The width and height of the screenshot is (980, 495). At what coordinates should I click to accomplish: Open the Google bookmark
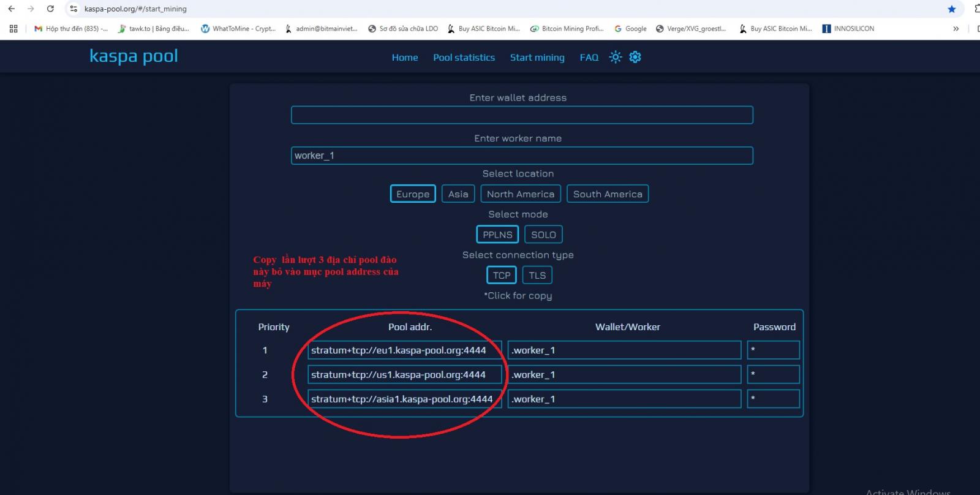click(x=630, y=28)
